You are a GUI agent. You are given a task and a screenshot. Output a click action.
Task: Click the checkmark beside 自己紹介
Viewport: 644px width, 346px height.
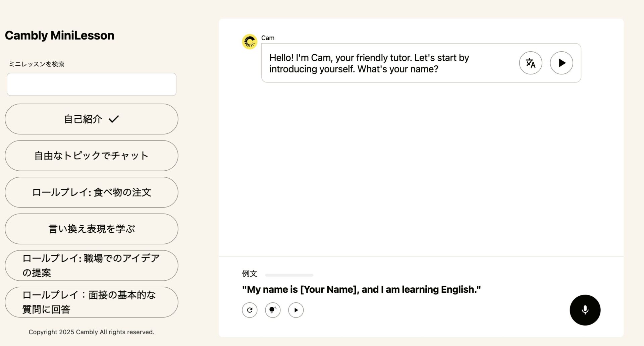(114, 119)
